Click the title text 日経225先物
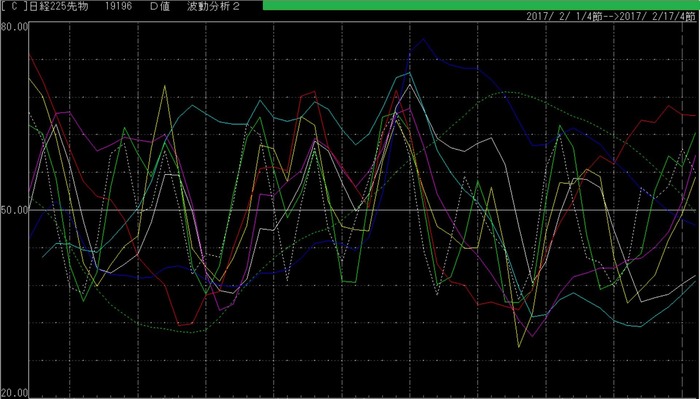The image size is (700, 399). click(58, 6)
